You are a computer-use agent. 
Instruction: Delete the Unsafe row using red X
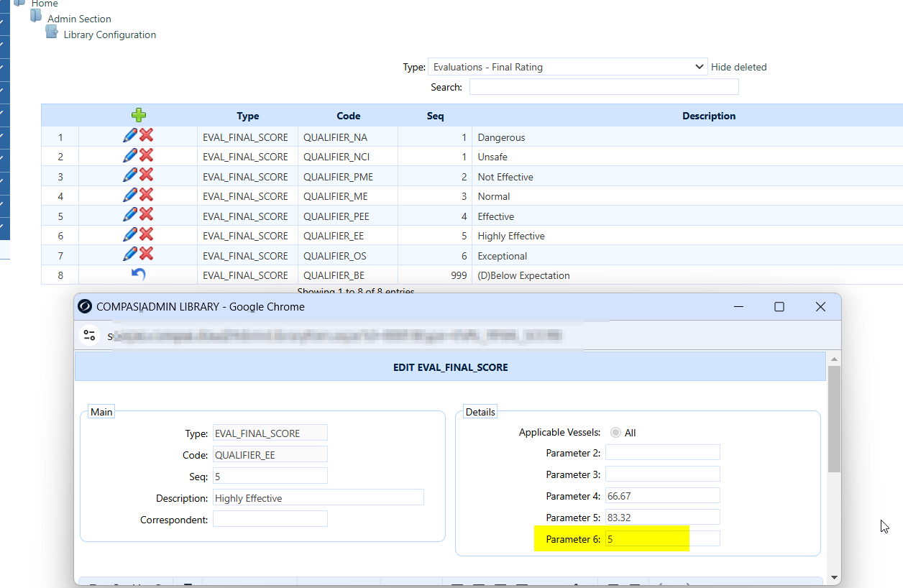(x=146, y=155)
